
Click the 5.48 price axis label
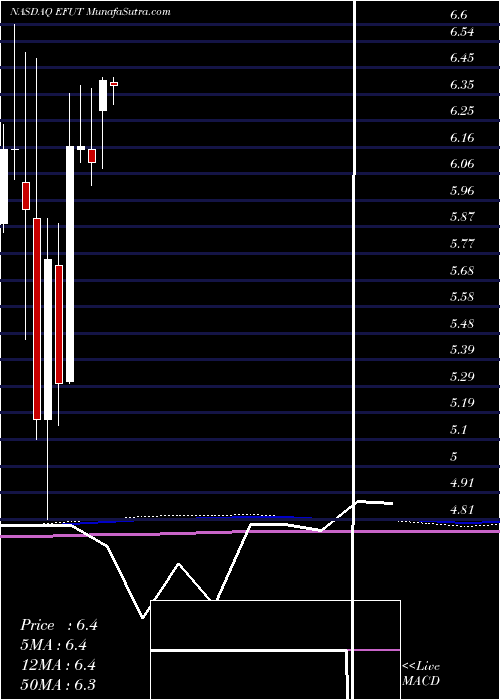pos(462,323)
